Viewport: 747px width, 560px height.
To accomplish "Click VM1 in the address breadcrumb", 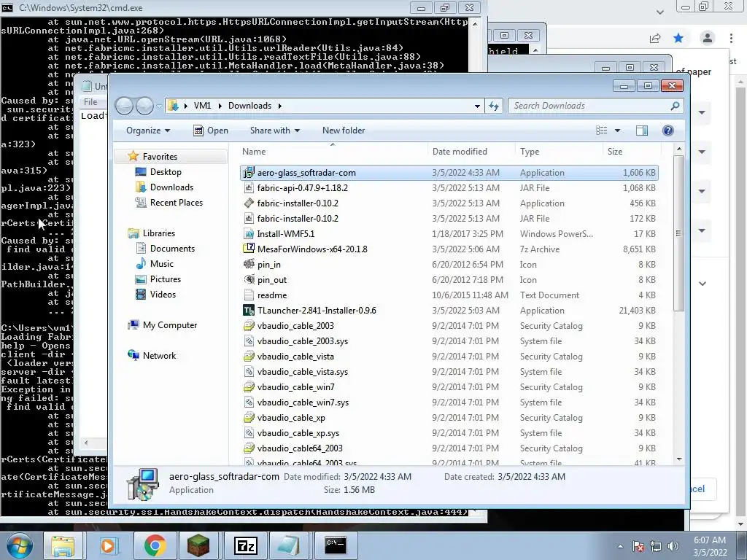I will click(202, 106).
